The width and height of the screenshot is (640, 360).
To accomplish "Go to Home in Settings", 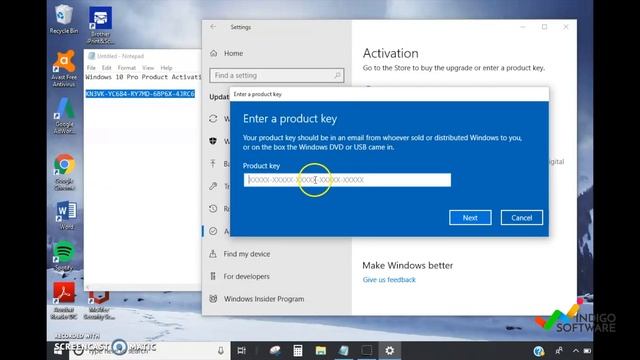I will pos(233,53).
